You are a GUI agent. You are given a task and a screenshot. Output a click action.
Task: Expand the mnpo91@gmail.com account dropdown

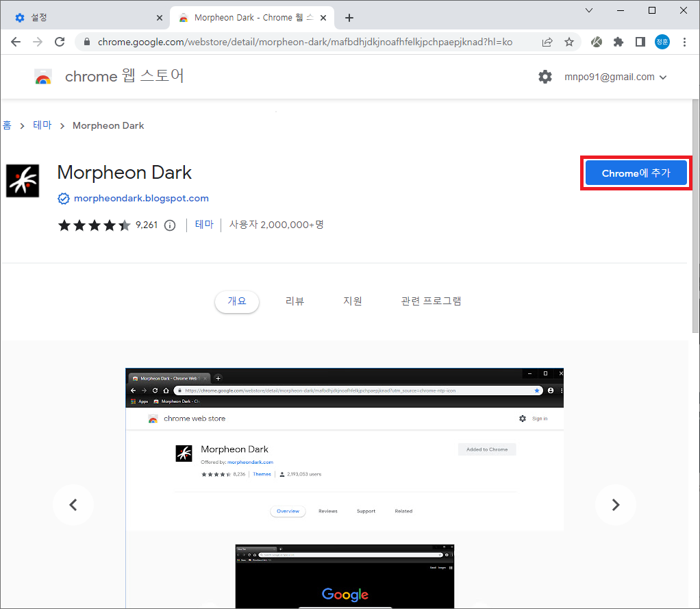(615, 77)
